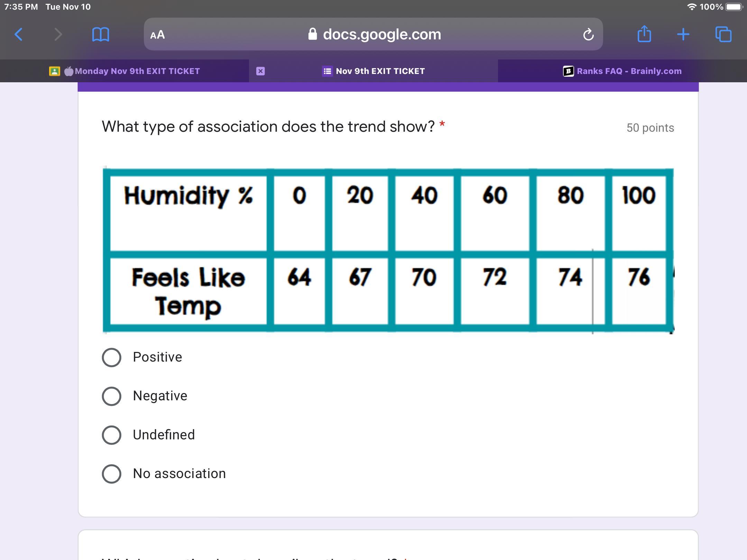Tap the Safari forward arrow
This screenshot has height=560, width=747.
(x=58, y=35)
